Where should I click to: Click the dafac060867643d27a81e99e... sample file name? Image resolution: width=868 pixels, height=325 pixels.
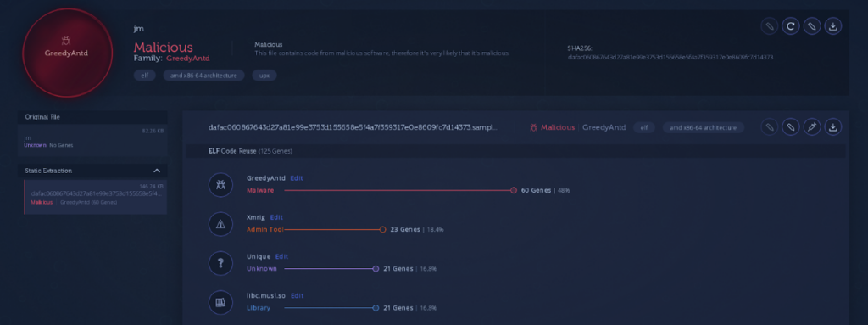[353, 127]
